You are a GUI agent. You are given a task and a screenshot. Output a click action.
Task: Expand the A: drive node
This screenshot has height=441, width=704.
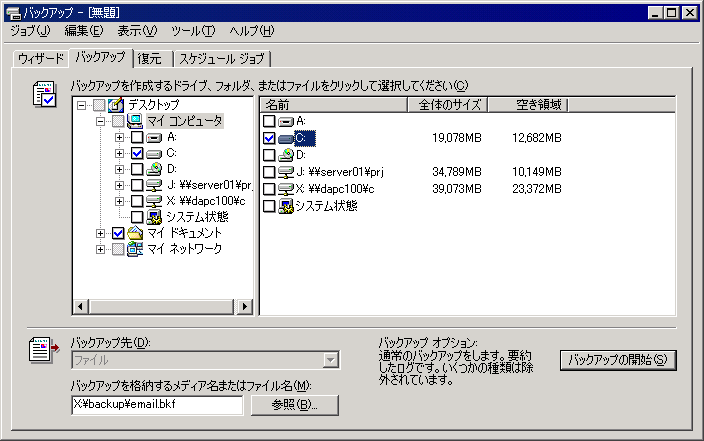tap(119, 137)
